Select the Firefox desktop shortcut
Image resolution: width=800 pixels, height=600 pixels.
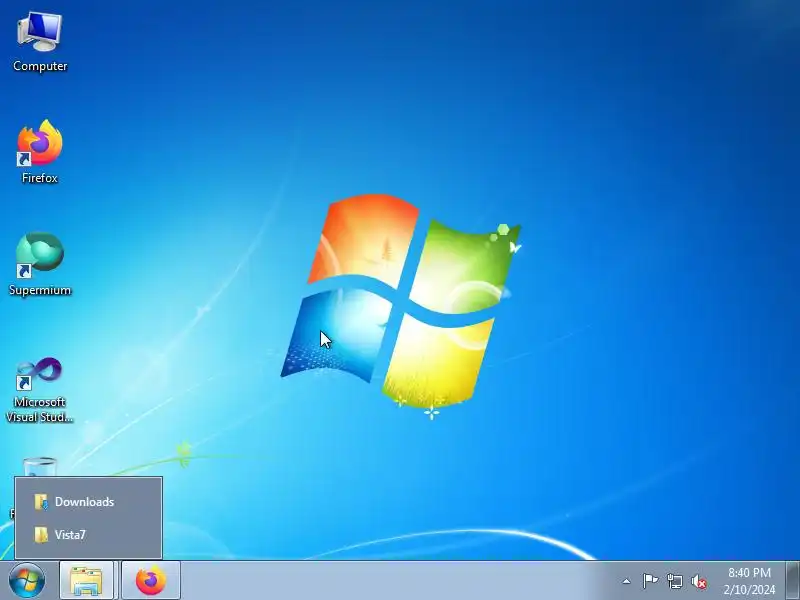coord(40,152)
